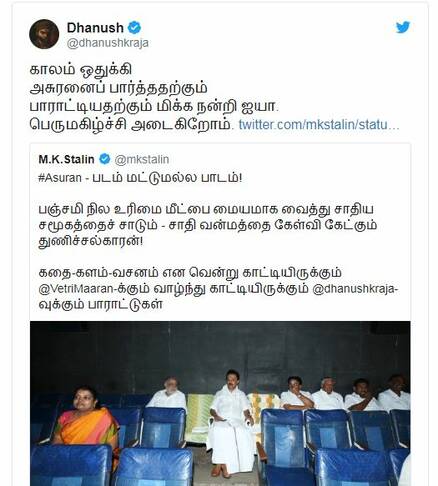Screen dimensions: 438x486
Task: Click M.K.Stalin's blue verified badge
Action: (105, 159)
